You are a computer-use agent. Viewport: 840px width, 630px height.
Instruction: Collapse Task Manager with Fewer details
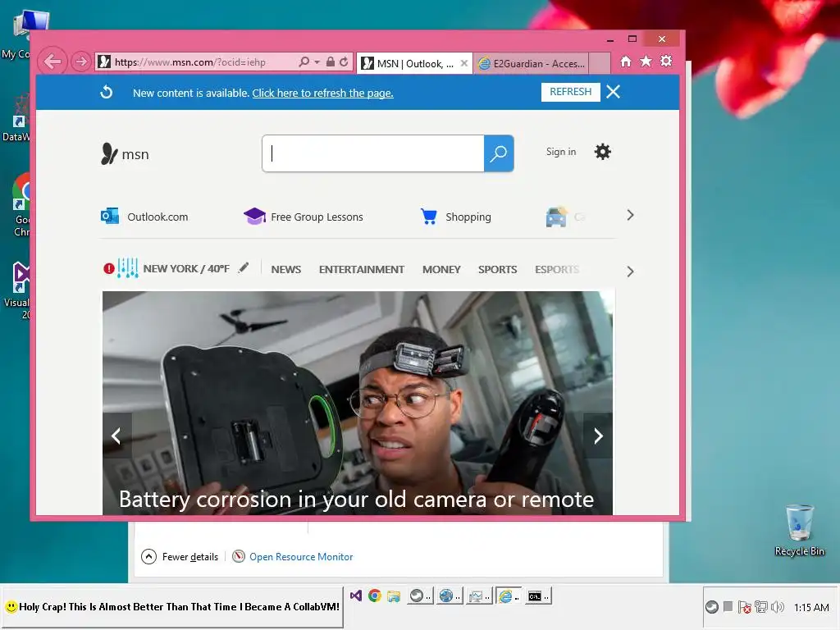(x=180, y=557)
